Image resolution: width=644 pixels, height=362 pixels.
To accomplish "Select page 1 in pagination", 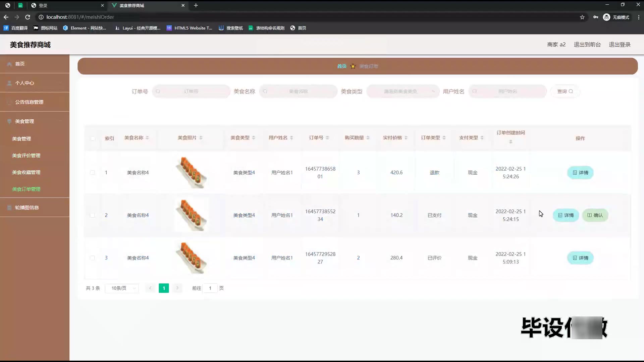I will click(164, 288).
